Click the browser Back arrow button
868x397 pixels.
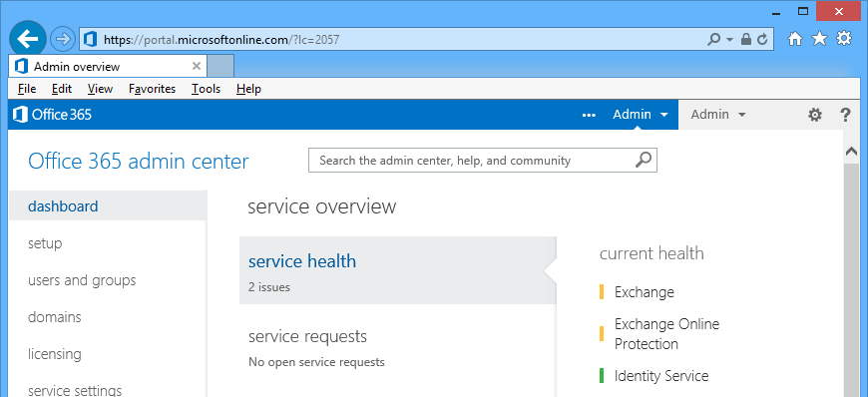(28, 39)
